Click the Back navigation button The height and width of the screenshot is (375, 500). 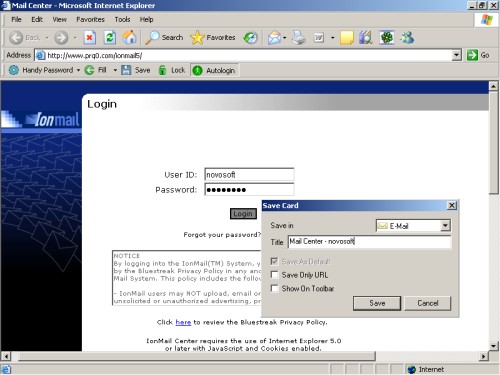pos(24,38)
